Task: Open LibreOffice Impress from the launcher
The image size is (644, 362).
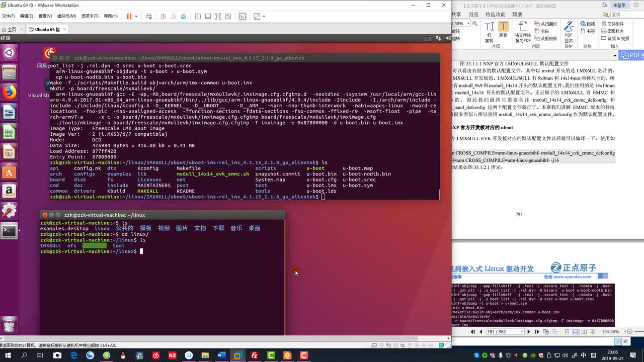Action: pyautogui.click(x=9, y=152)
